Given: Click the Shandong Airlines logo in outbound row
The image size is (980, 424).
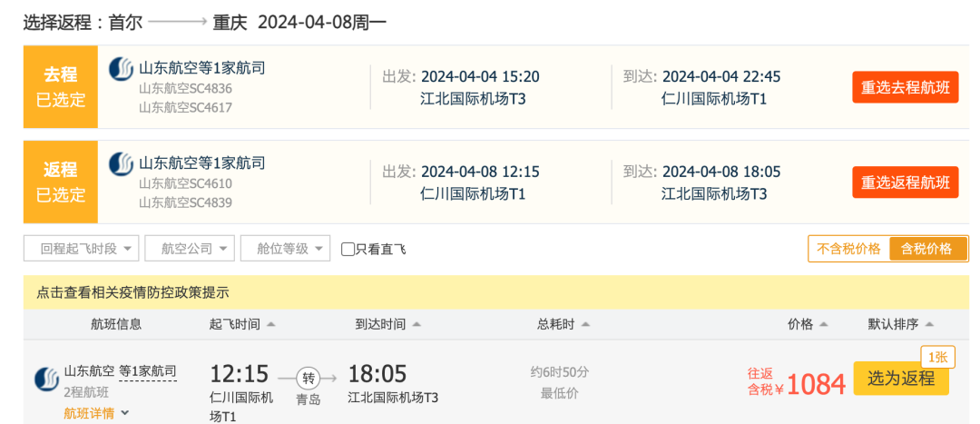Looking at the screenshot, I should pyautogui.click(x=121, y=69).
